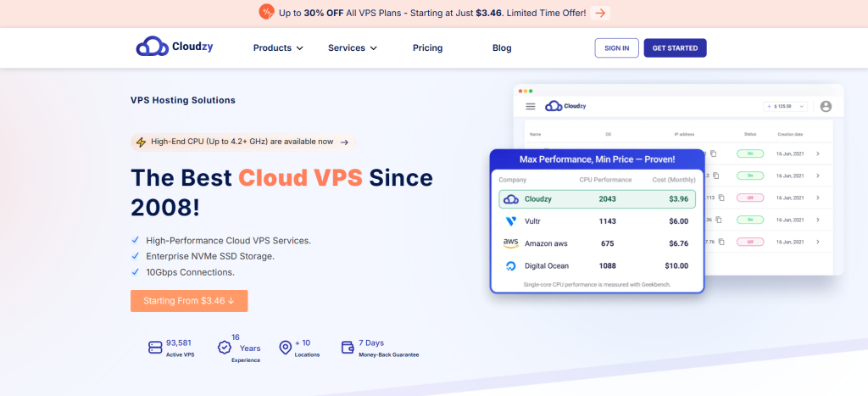The height and width of the screenshot is (396, 868).
Task: Click the $6.00 monthly cost
Action: pyautogui.click(x=678, y=221)
